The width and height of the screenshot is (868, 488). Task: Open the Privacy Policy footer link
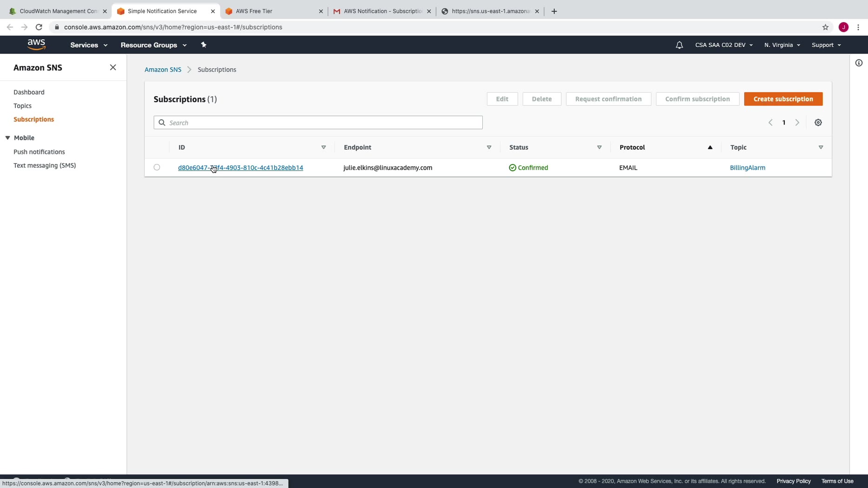(793, 481)
